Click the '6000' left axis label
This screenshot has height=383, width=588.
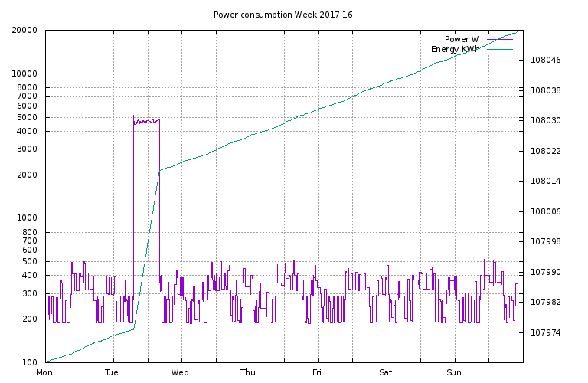[x=27, y=106]
